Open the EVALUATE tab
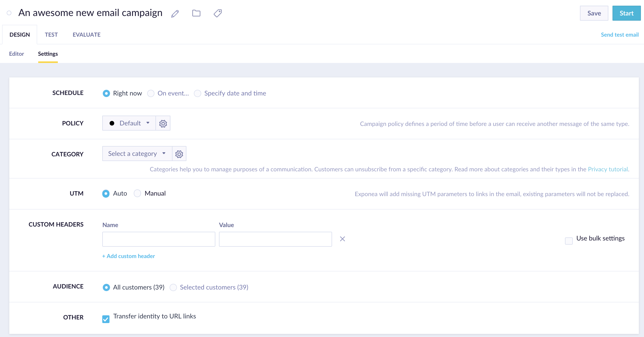The image size is (644, 337). pos(87,35)
